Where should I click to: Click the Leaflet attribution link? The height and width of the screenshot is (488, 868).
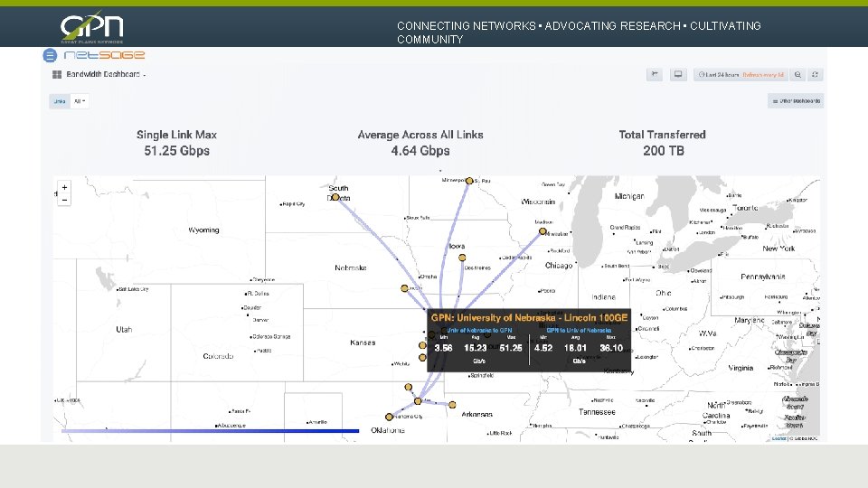(778, 438)
